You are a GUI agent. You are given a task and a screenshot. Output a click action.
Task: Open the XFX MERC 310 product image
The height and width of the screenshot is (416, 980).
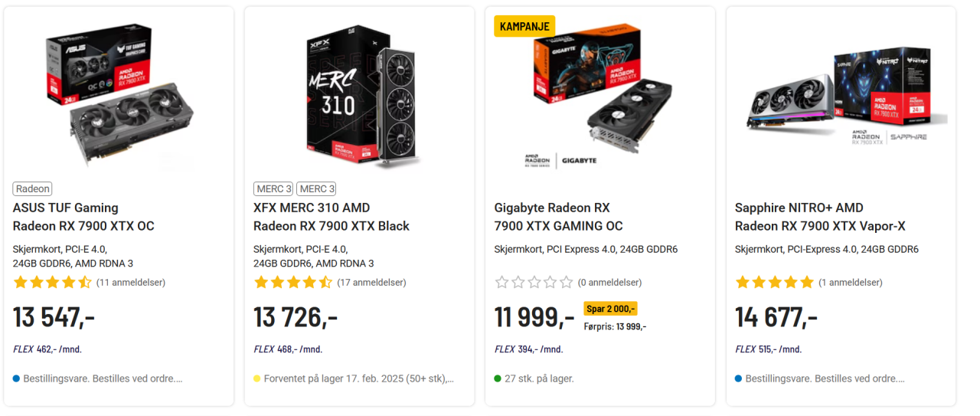point(360,94)
